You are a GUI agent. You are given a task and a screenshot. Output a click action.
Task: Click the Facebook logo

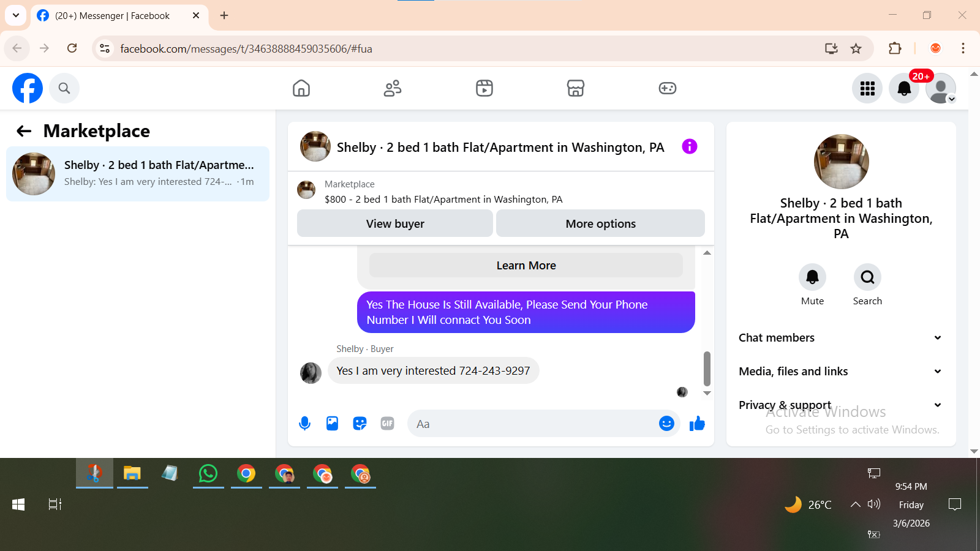(28, 88)
